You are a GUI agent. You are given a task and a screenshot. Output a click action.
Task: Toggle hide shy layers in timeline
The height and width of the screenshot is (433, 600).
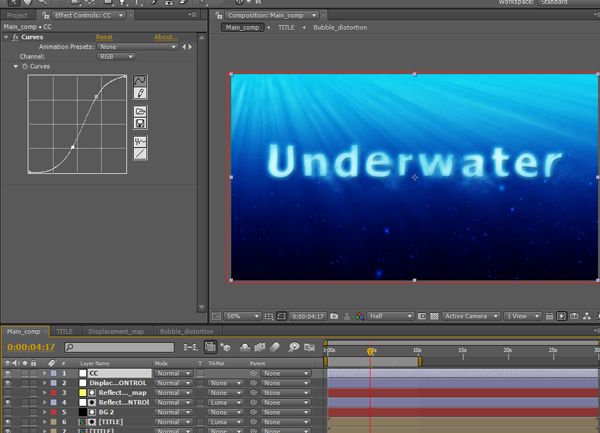[245, 347]
